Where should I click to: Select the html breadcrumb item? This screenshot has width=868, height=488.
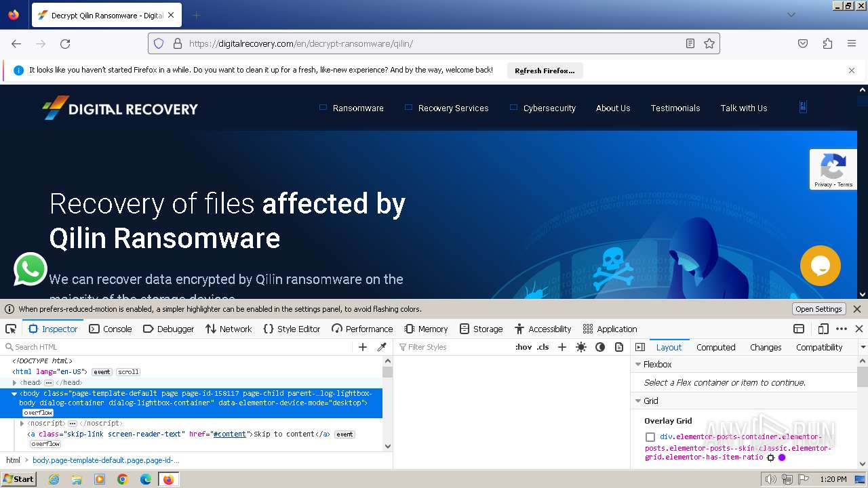pos(14,460)
